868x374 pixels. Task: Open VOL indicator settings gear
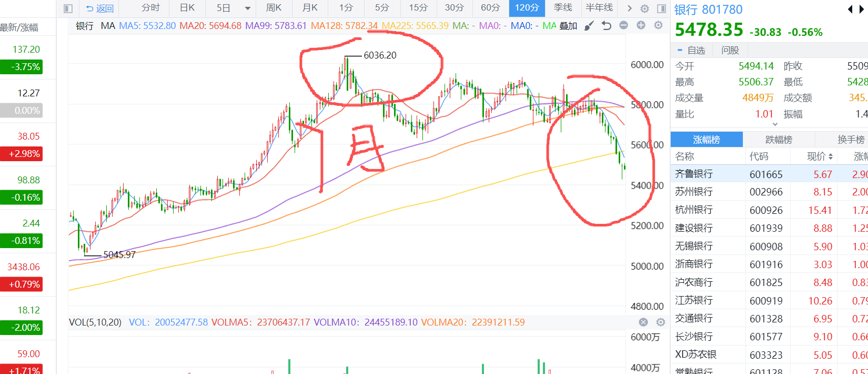tap(661, 322)
